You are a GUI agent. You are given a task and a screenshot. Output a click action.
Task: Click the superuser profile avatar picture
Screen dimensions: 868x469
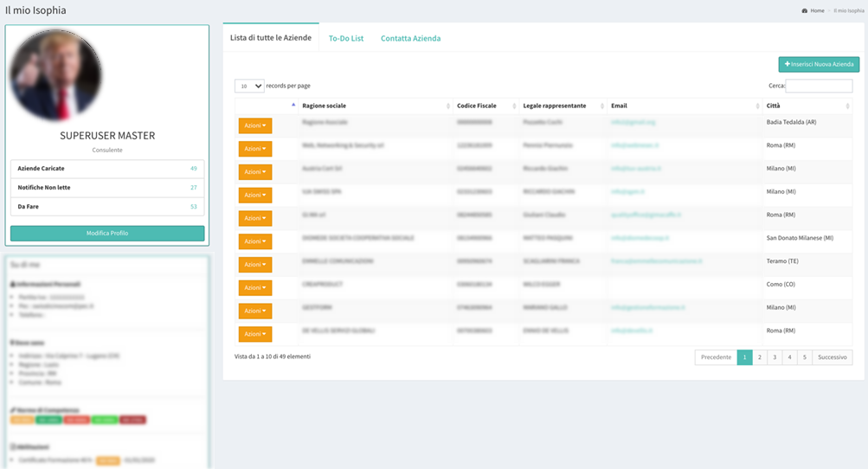tap(55, 75)
